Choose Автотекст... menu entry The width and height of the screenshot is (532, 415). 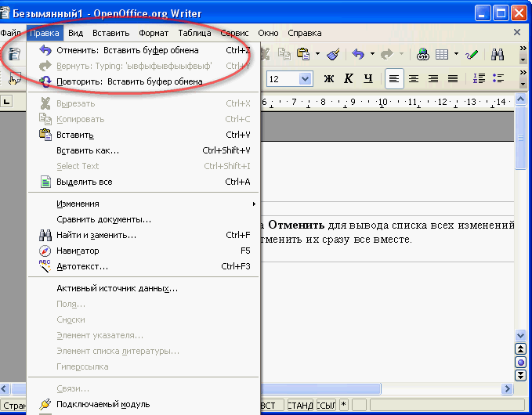pos(144,266)
